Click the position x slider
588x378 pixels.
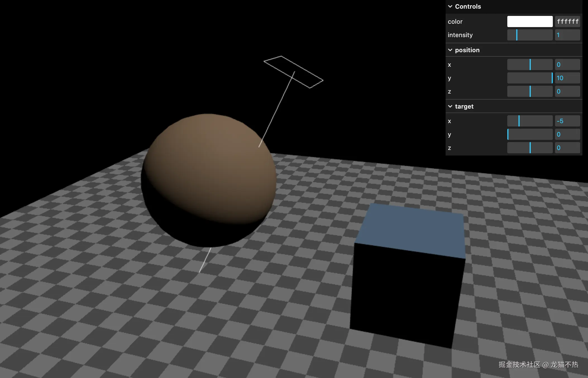(530, 64)
